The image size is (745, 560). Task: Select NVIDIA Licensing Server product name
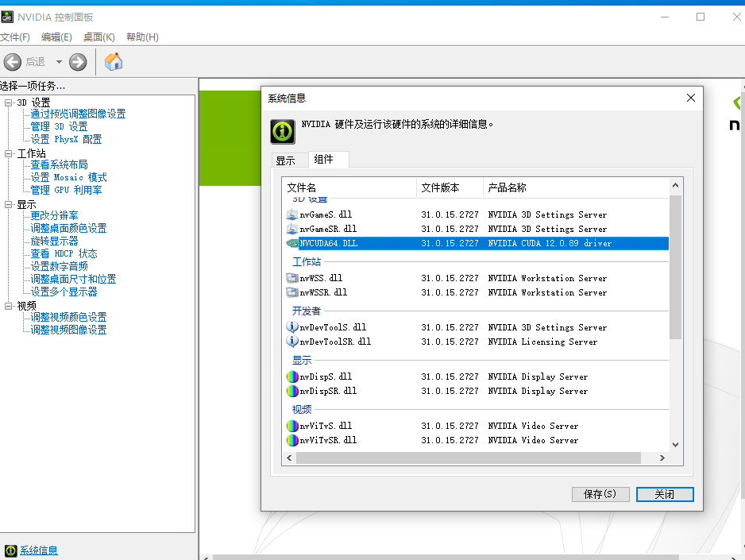542,342
